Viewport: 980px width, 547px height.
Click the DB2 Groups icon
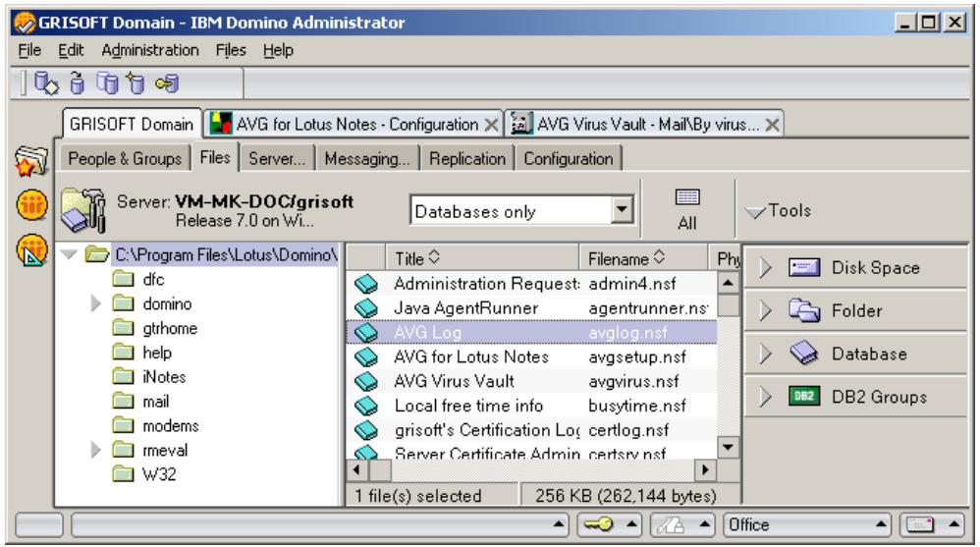(804, 397)
